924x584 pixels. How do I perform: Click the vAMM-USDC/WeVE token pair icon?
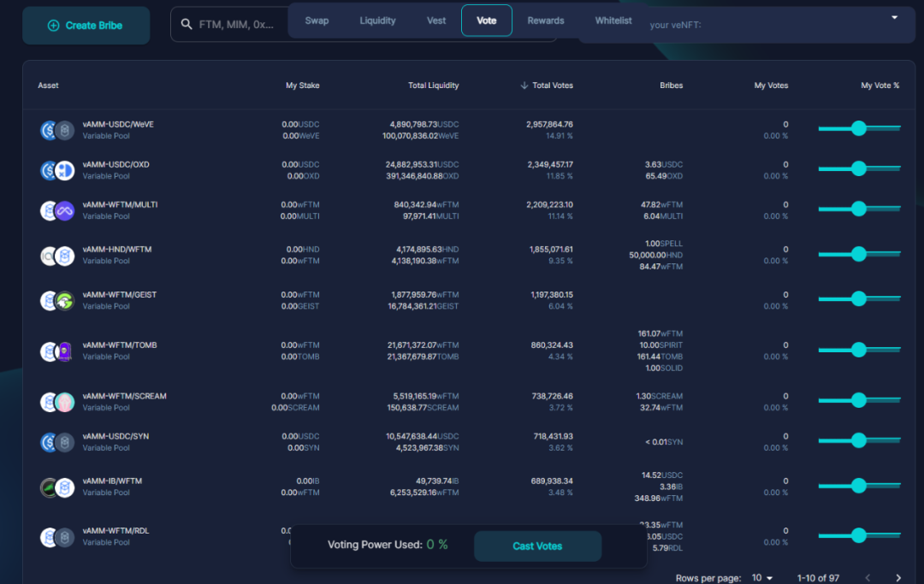(57, 130)
